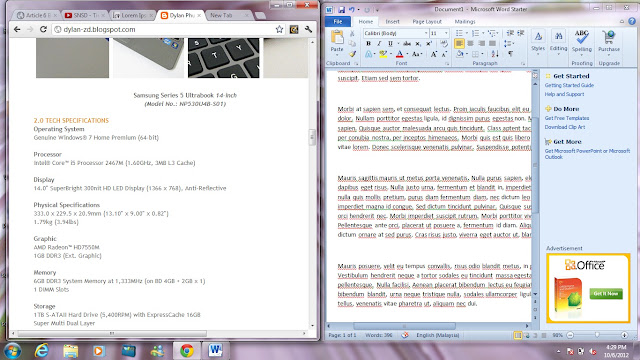This screenshot has width=640, height=360.
Task: Click the Copy icon in Word's Clipboard group
Action: (352, 43)
